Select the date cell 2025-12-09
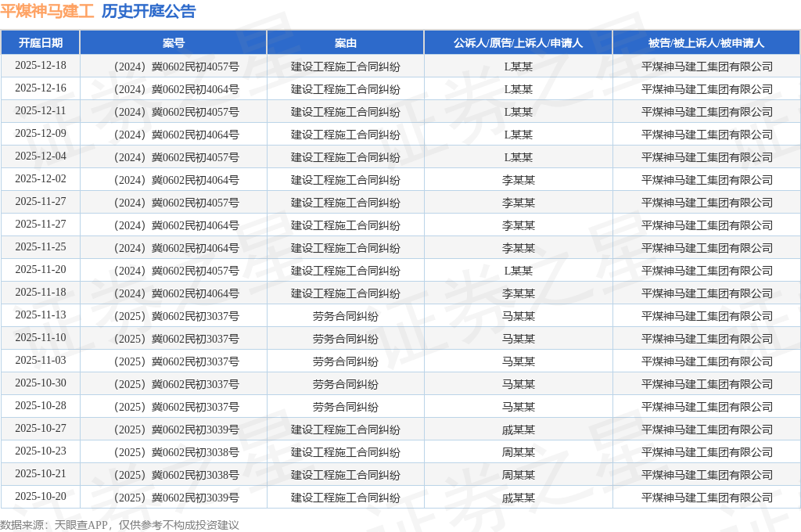This screenshot has height=532, width=801. (41, 133)
